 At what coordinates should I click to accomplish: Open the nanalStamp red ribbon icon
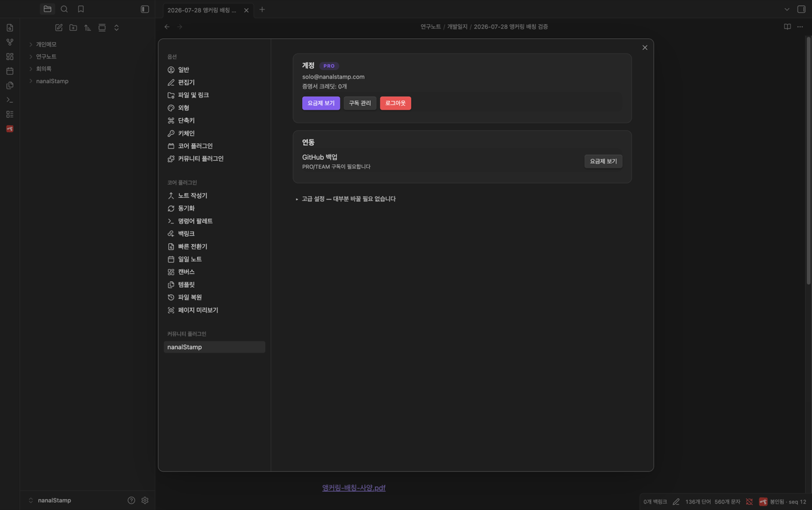point(10,129)
